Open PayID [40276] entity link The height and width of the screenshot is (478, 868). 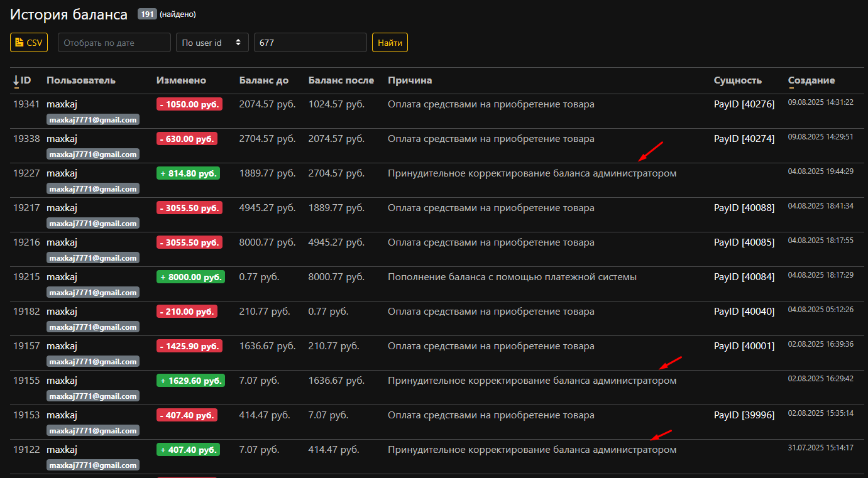[x=744, y=104]
